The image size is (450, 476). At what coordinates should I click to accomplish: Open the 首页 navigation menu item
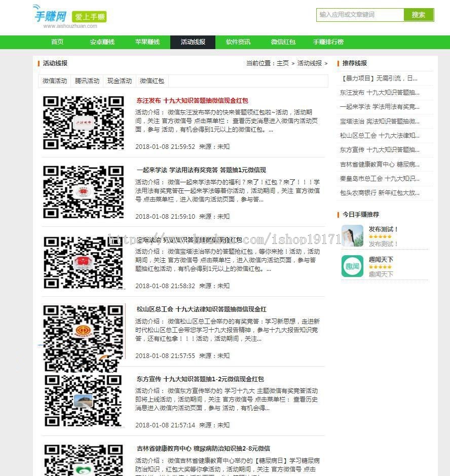pos(57,42)
